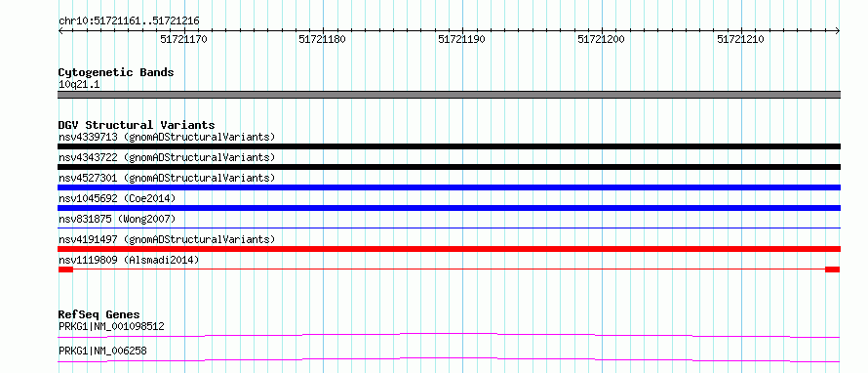Click the left red block of nsv1119809
The height and width of the screenshot is (373, 868).
pos(65,269)
